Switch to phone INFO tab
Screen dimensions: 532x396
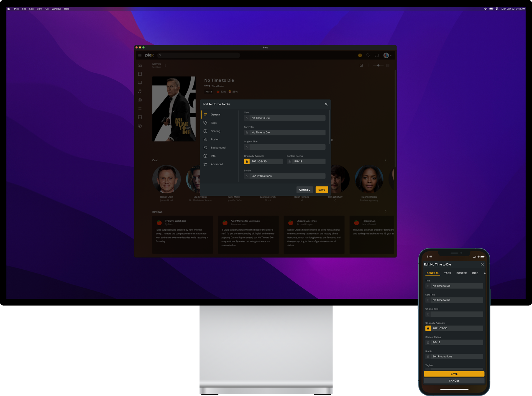tap(475, 273)
